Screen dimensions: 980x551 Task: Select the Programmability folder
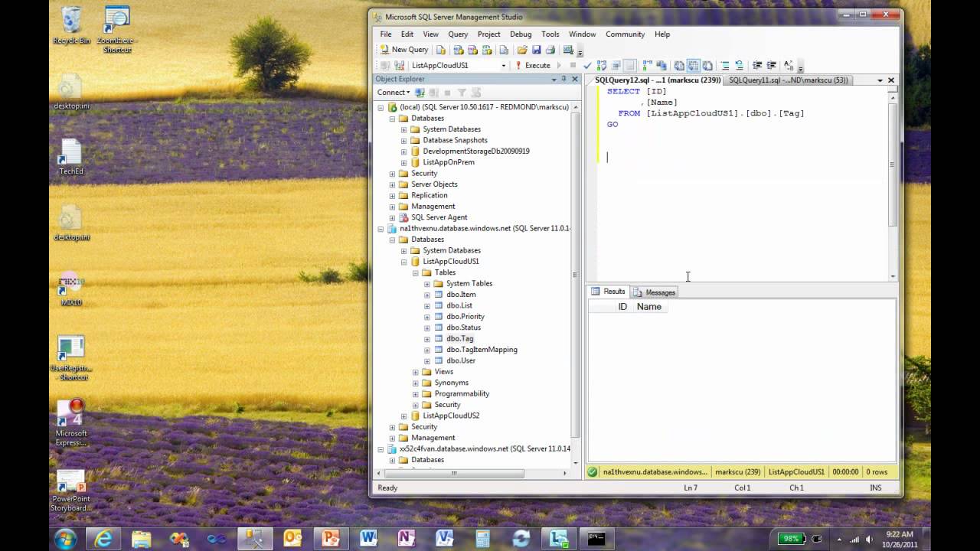[462, 393]
